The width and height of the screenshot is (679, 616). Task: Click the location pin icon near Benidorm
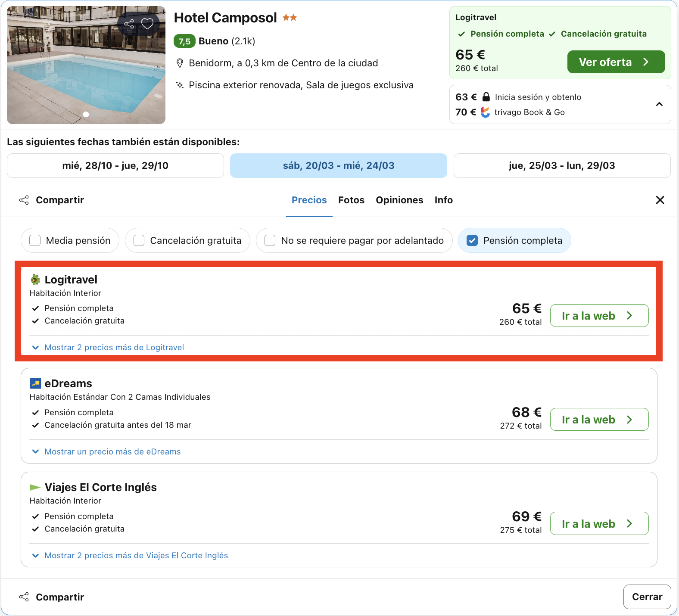click(180, 63)
